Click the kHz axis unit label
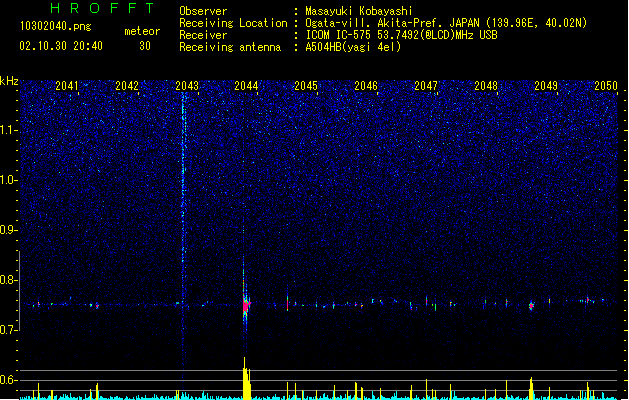 click(x=9, y=81)
